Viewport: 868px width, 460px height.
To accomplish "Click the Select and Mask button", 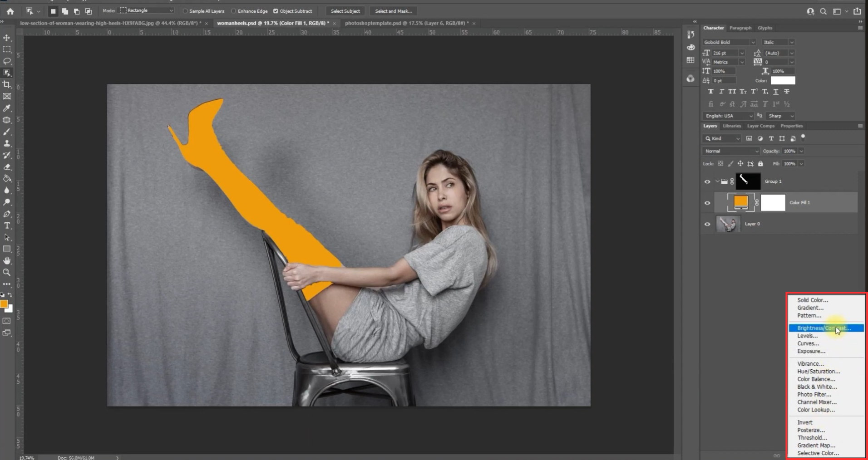I will 393,11.
